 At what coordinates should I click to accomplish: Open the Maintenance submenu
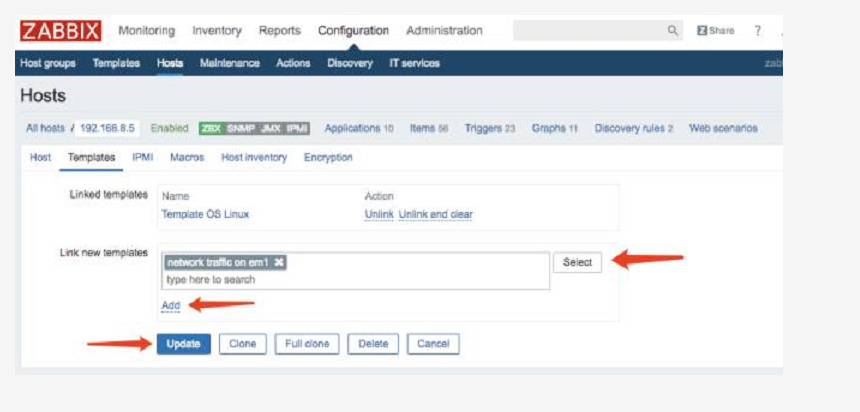pos(230,63)
